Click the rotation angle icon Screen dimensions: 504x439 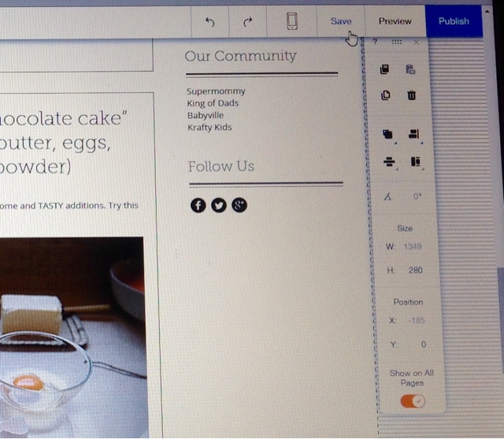(x=387, y=196)
